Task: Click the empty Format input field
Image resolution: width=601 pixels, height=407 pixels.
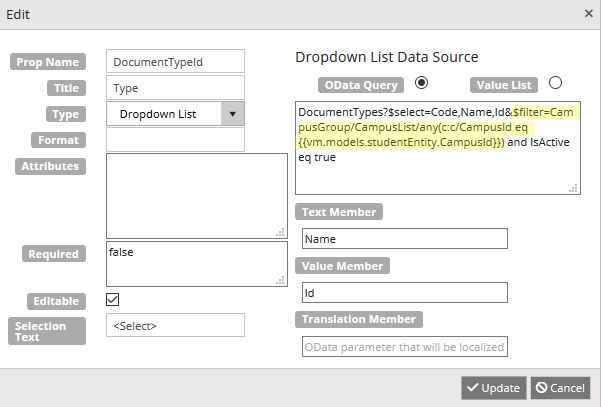Action: (175, 139)
